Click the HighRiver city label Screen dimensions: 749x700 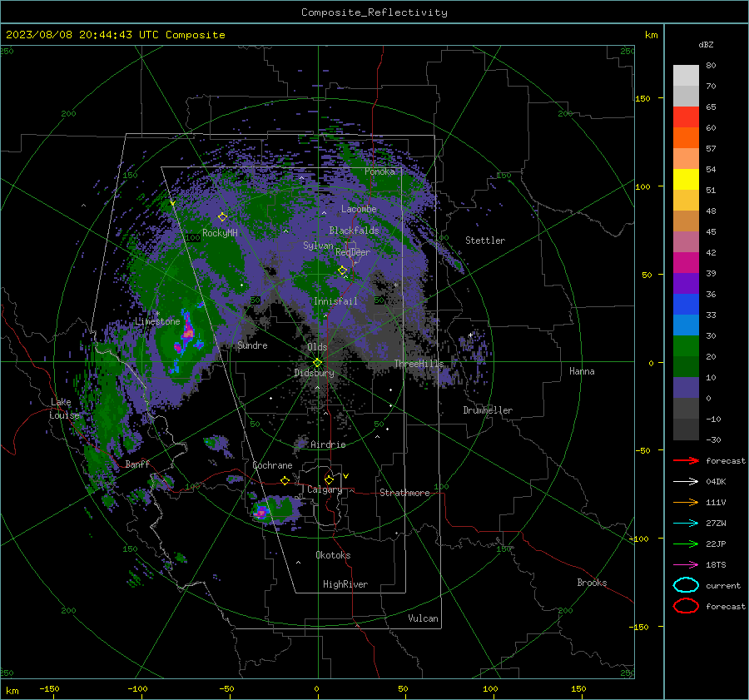click(x=345, y=584)
